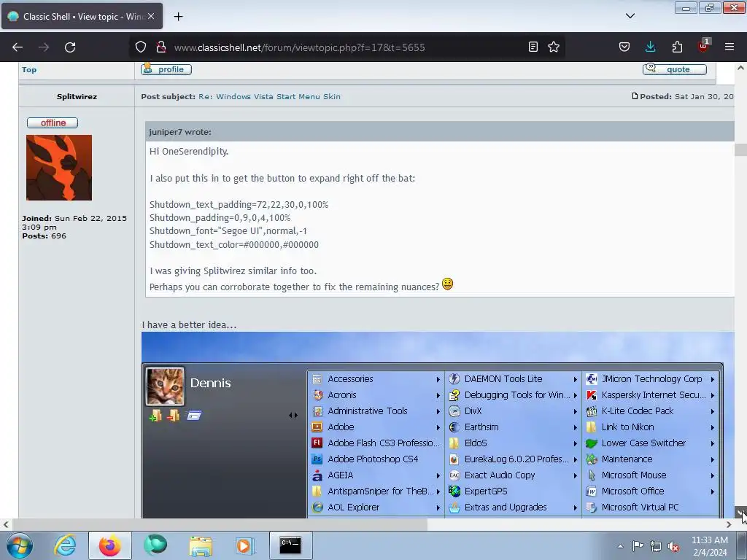Show hidden system tray icons
This screenshot has width=747, height=560.
[620, 546]
